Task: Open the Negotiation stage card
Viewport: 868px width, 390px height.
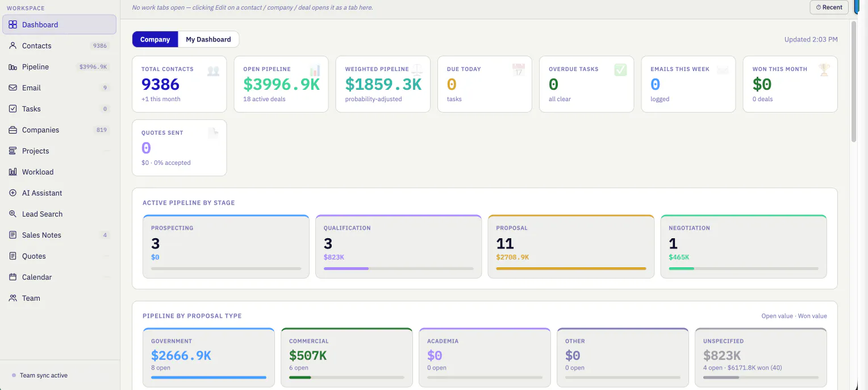Action: point(744,246)
